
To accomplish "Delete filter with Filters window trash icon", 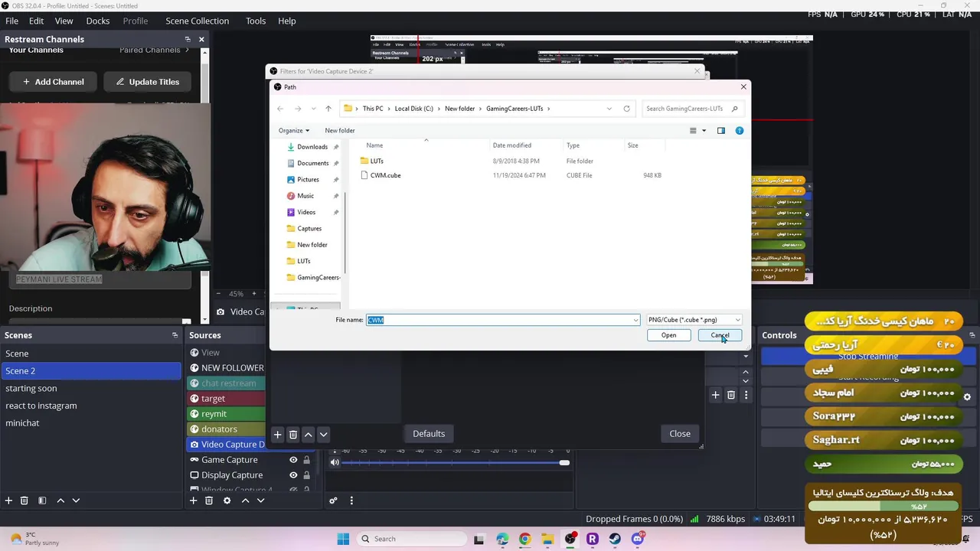I will (293, 434).
